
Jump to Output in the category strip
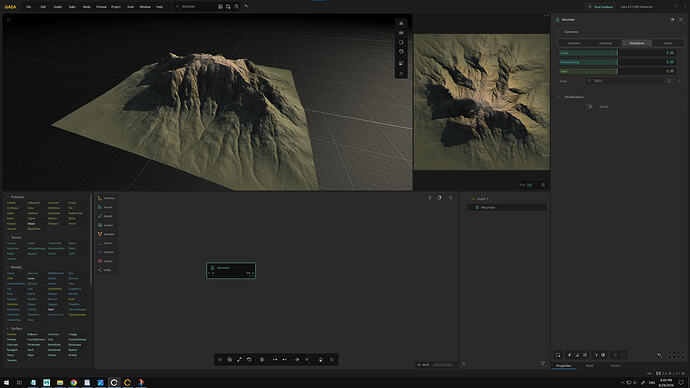pyautogui.click(x=106, y=261)
